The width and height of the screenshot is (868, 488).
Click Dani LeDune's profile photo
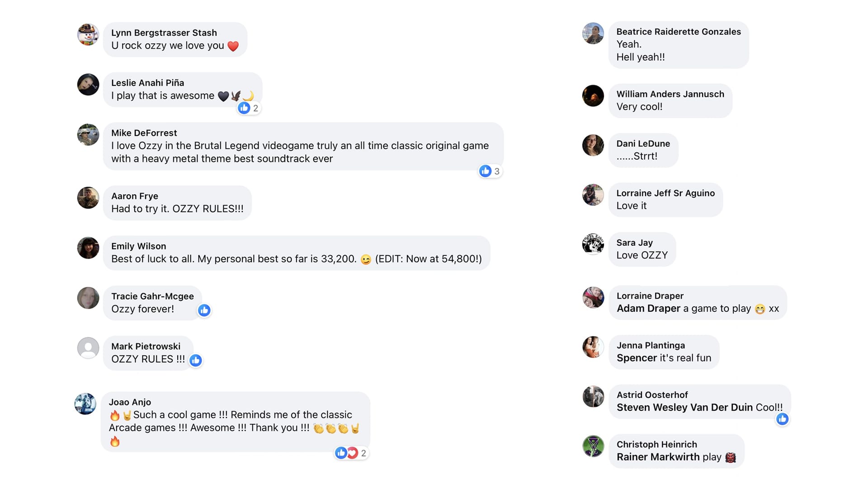593,145
